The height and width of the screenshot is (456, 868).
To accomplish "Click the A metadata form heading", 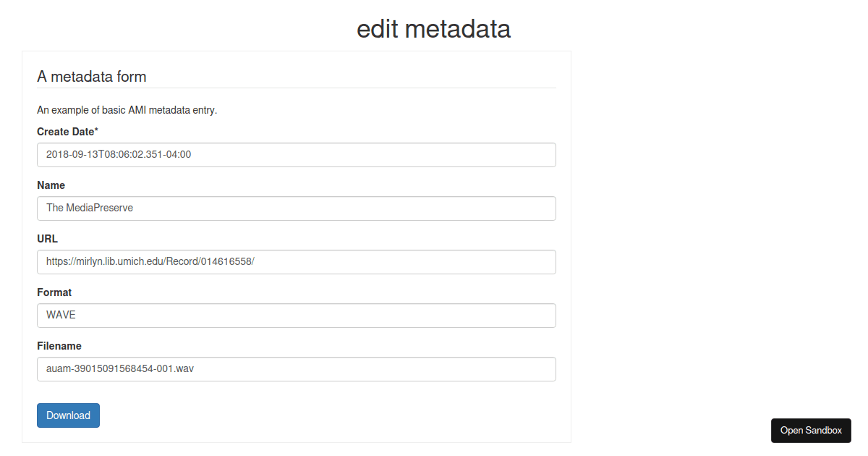I will [x=91, y=76].
